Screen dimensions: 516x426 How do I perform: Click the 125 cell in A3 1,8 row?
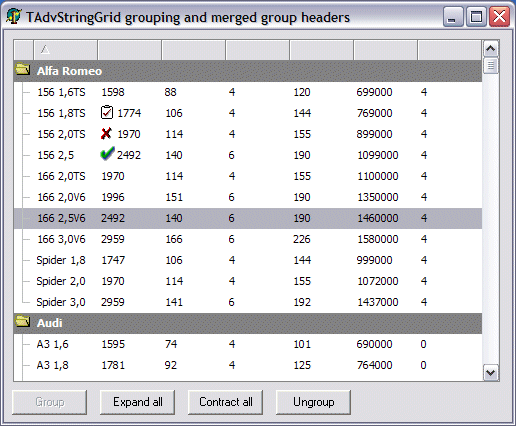click(x=302, y=365)
